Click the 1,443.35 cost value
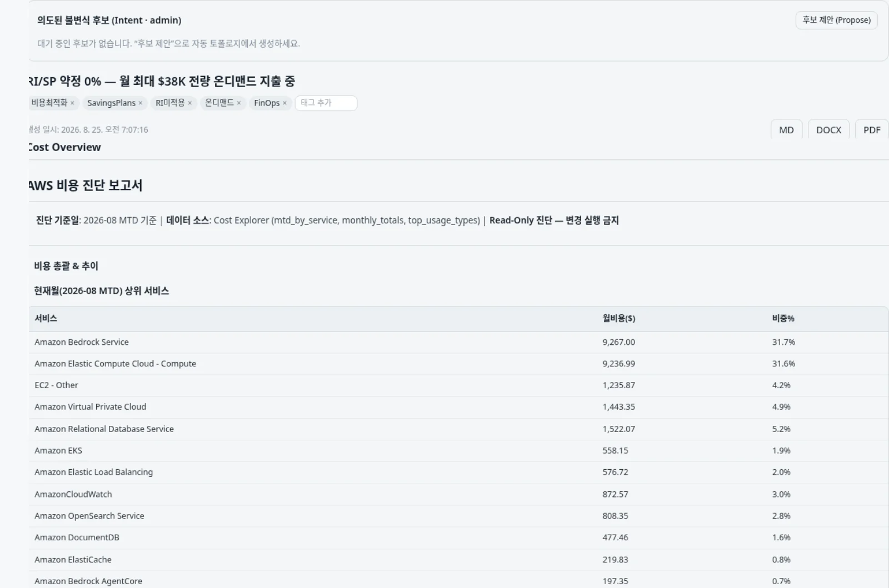Screen dimensions: 889x588 (x=618, y=407)
